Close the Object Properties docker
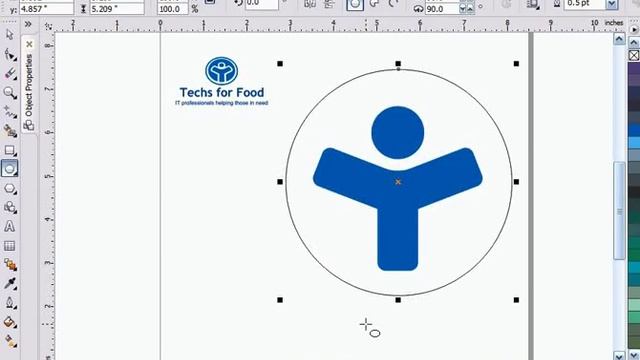The image size is (640, 360). 29,44
